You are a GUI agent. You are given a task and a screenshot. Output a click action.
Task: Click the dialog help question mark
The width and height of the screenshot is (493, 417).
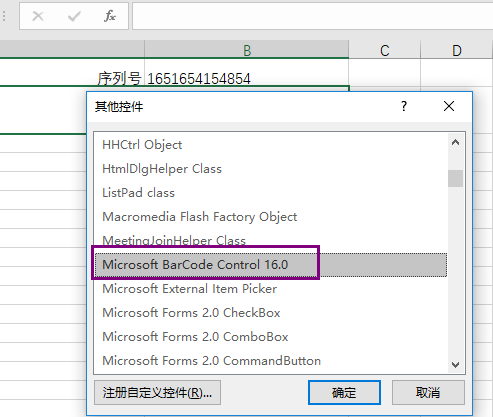(404, 106)
